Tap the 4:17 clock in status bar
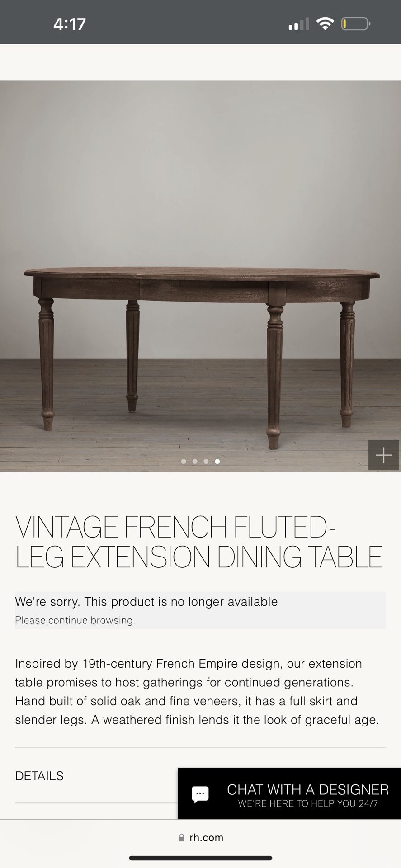This screenshot has width=401, height=868. tap(69, 24)
